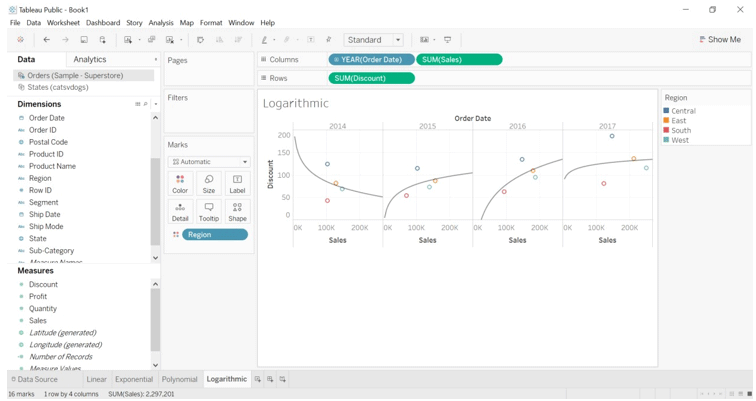Open the Color mark card

point(180,184)
